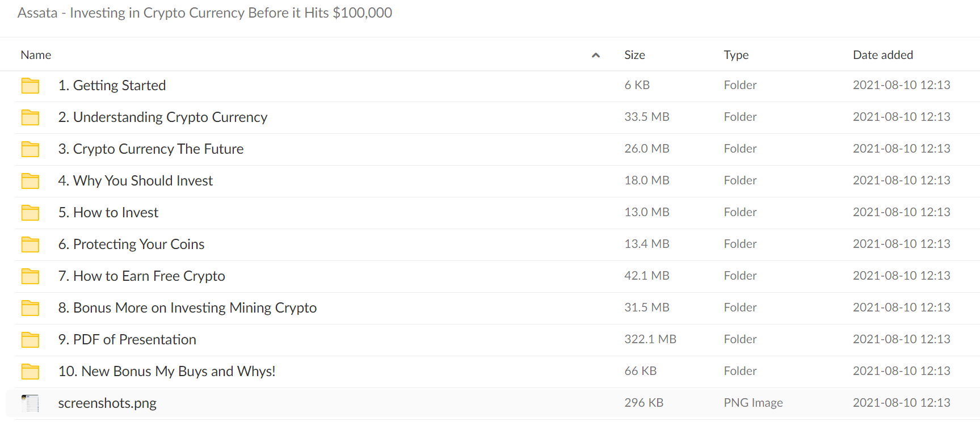This screenshot has width=980, height=430.
Task: Sort the file list by Size column
Action: pyautogui.click(x=634, y=55)
